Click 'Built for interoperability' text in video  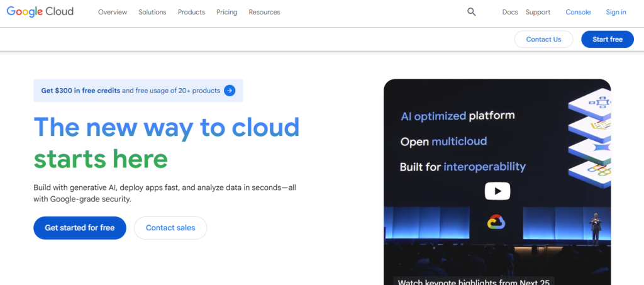[x=463, y=167]
